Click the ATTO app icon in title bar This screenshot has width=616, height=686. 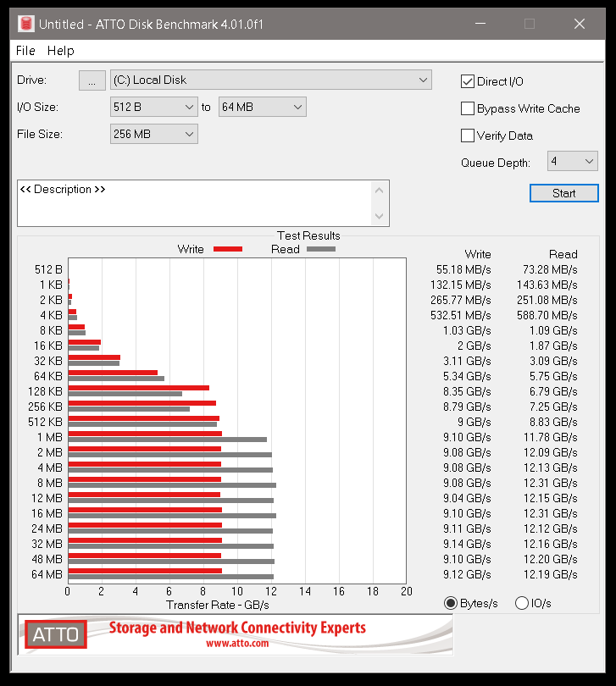(25, 24)
